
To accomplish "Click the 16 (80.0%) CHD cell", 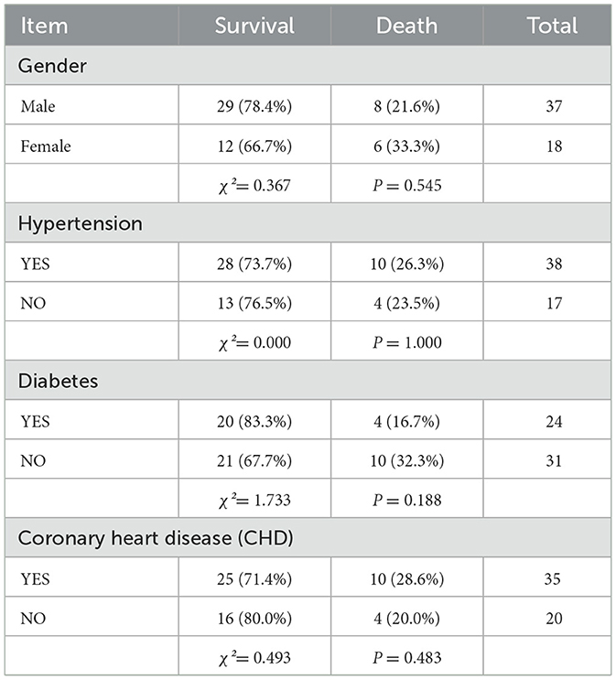I will coord(254,616).
